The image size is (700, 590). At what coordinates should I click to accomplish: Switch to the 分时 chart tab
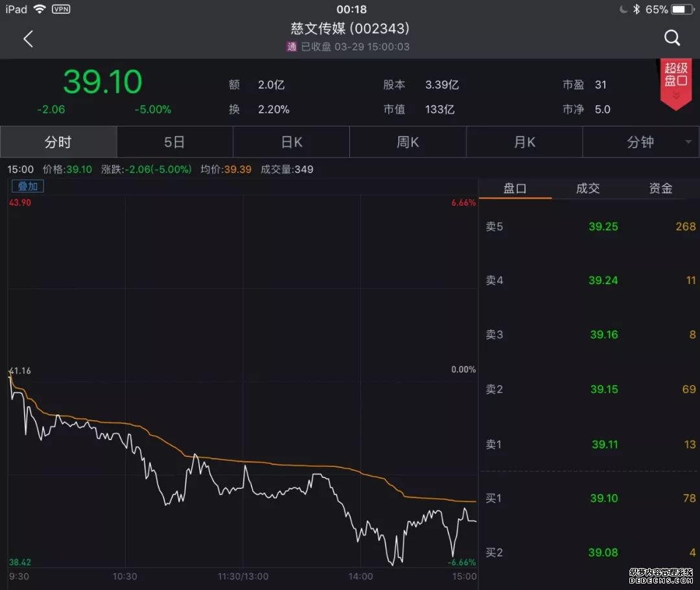click(58, 142)
